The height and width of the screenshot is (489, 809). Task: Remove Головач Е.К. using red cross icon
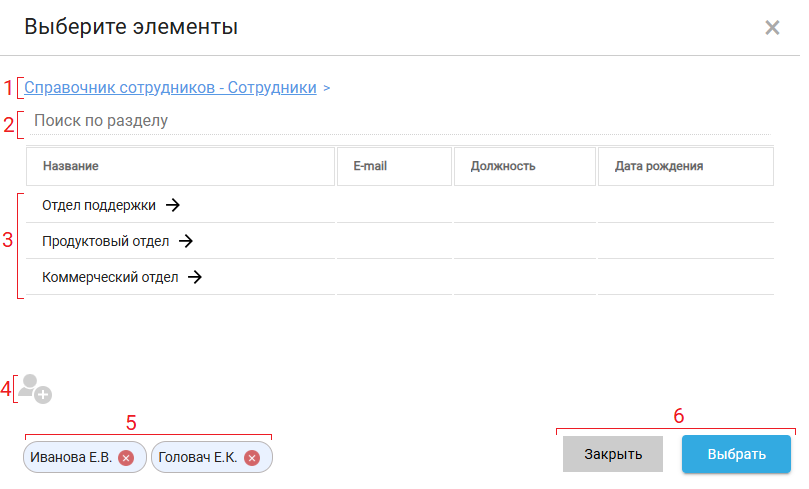pos(252,458)
